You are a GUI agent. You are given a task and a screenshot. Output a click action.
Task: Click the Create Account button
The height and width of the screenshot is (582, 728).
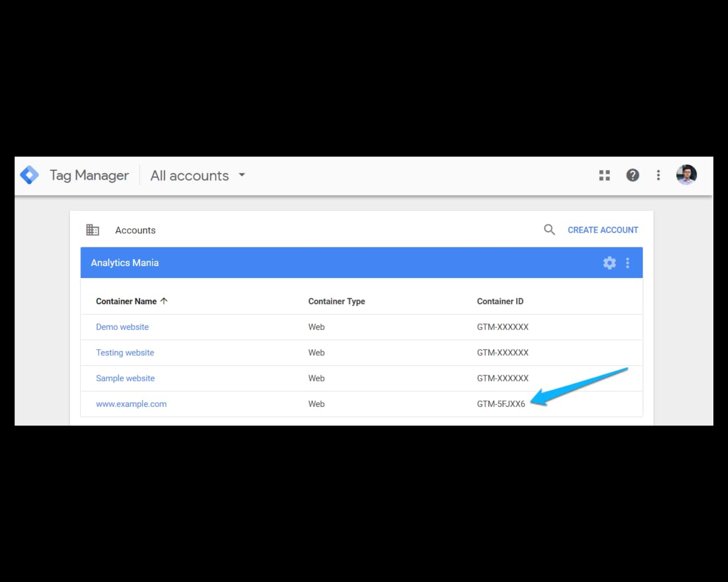(603, 230)
